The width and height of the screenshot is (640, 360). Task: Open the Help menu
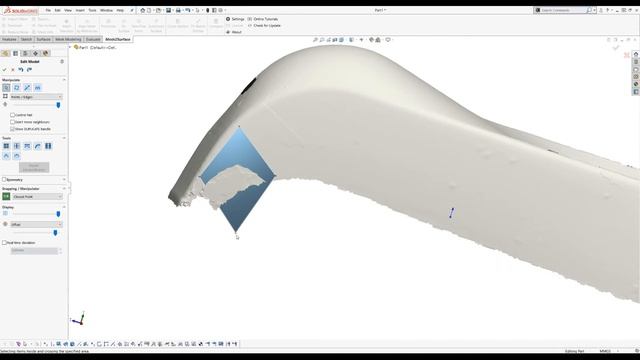(120, 10)
